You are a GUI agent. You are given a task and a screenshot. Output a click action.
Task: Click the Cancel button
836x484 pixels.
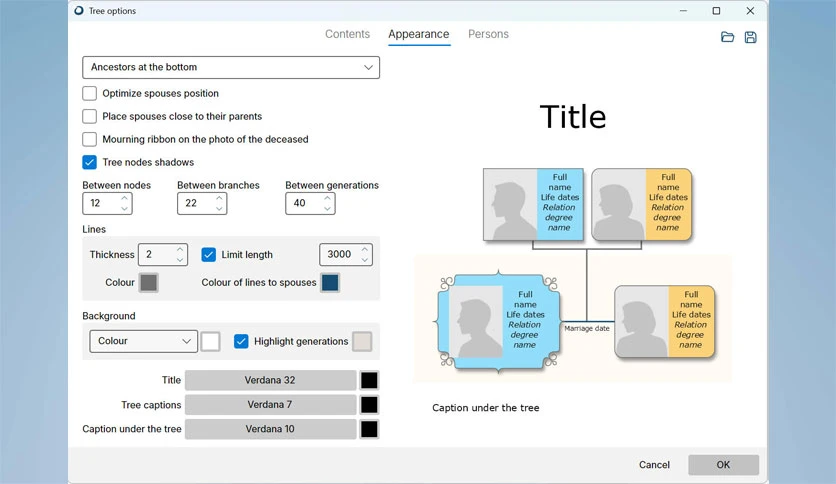654,465
